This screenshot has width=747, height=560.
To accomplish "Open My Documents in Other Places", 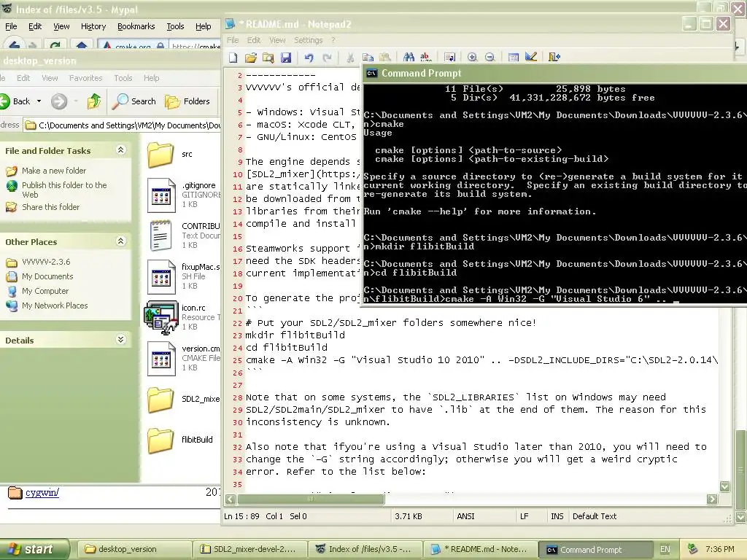I will coord(47,276).
